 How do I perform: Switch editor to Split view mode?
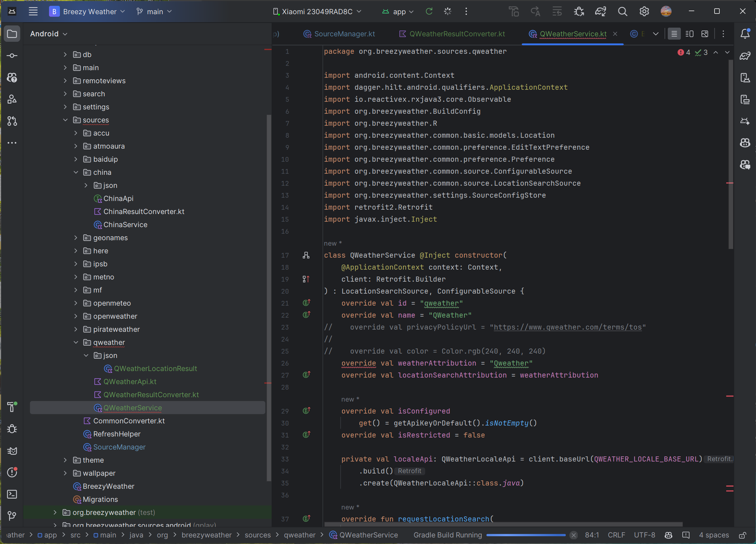point(689,33)
